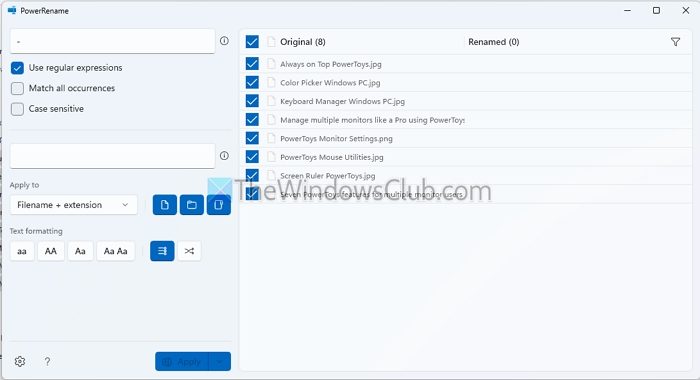The image size is (700, 380).
Task: Click the replace field info icon
Action: (x=224, y=155)
